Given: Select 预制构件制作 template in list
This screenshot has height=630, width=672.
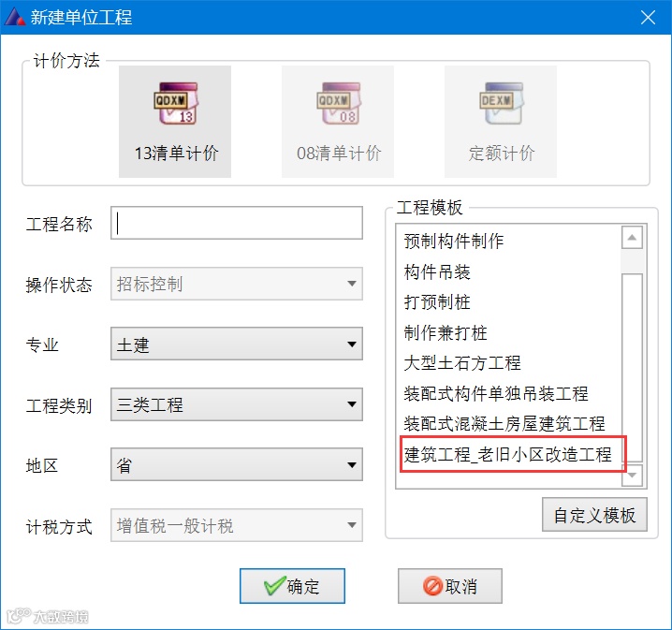Looking at the screenshot, I should coord(453,242).
